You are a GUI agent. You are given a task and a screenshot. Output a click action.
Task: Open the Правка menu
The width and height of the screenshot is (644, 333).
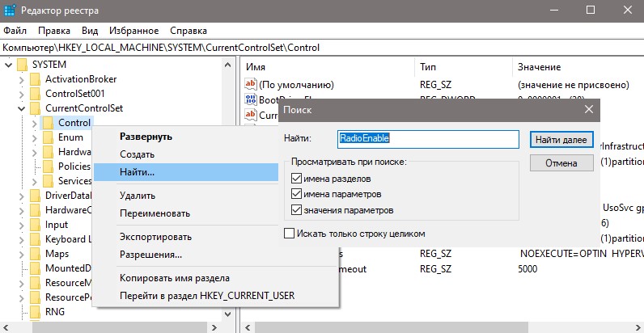click(x=54, y=31)
